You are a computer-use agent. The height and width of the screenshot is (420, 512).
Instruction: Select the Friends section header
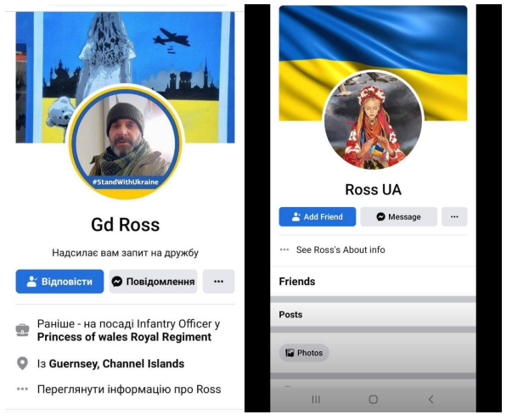297,282
